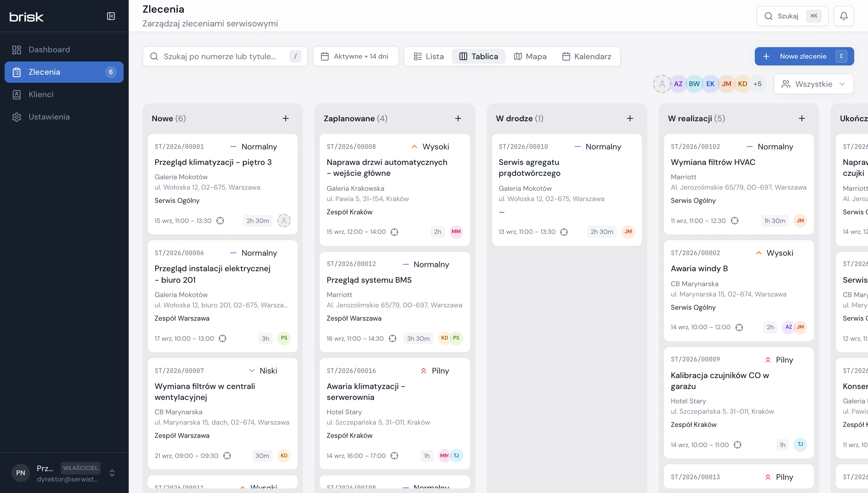
Task: Click unassigned avatar on order ST/2026/00001
Action: (x=284, y=220)
